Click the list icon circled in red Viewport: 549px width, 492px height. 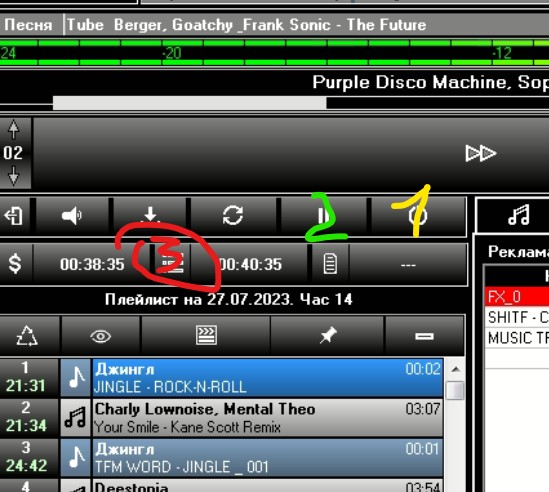click(x=172, y=264)
